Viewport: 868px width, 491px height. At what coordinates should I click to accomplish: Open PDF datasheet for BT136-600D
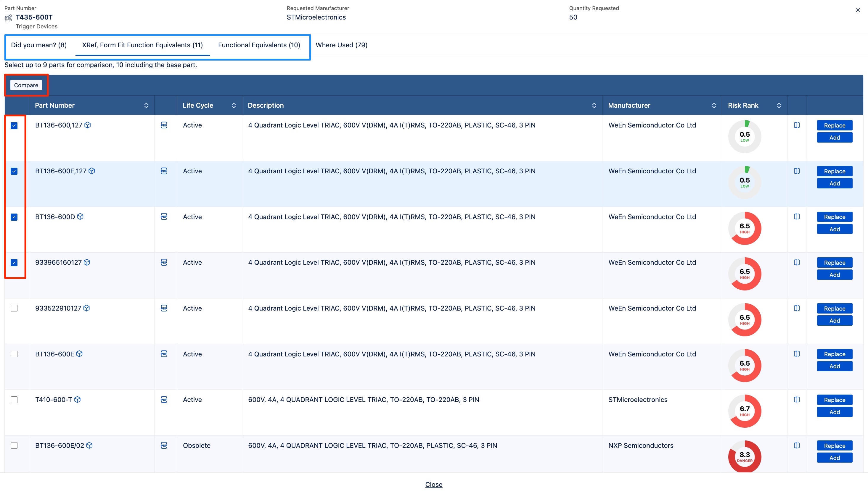164,217
